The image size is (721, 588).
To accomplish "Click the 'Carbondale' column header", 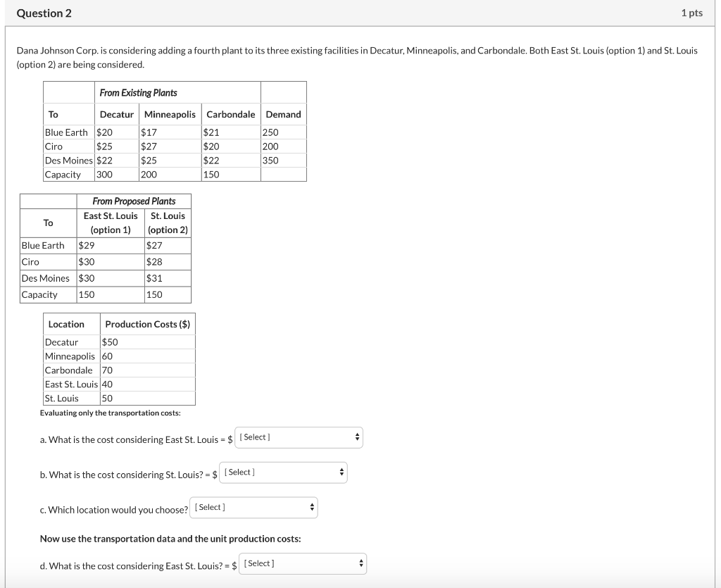I will [230, 115].
